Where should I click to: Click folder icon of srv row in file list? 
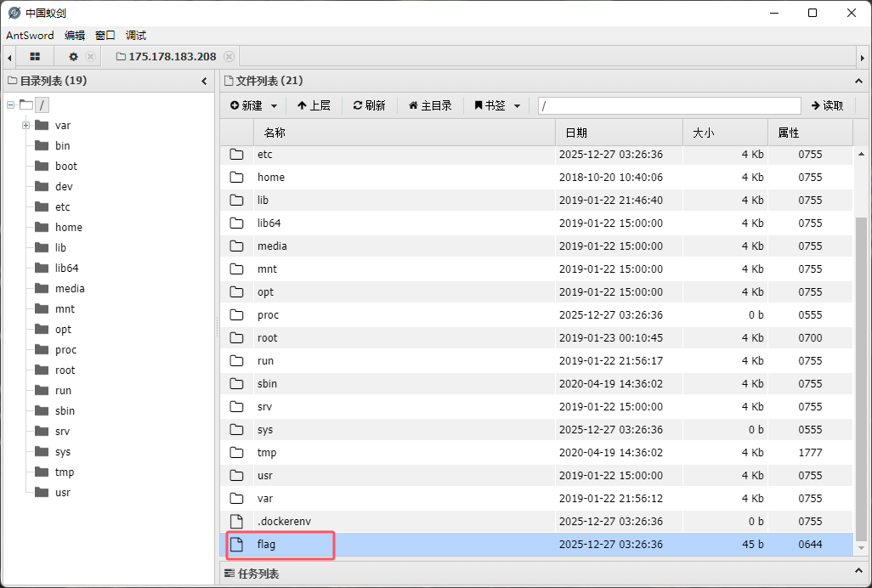tap(237, 407)
